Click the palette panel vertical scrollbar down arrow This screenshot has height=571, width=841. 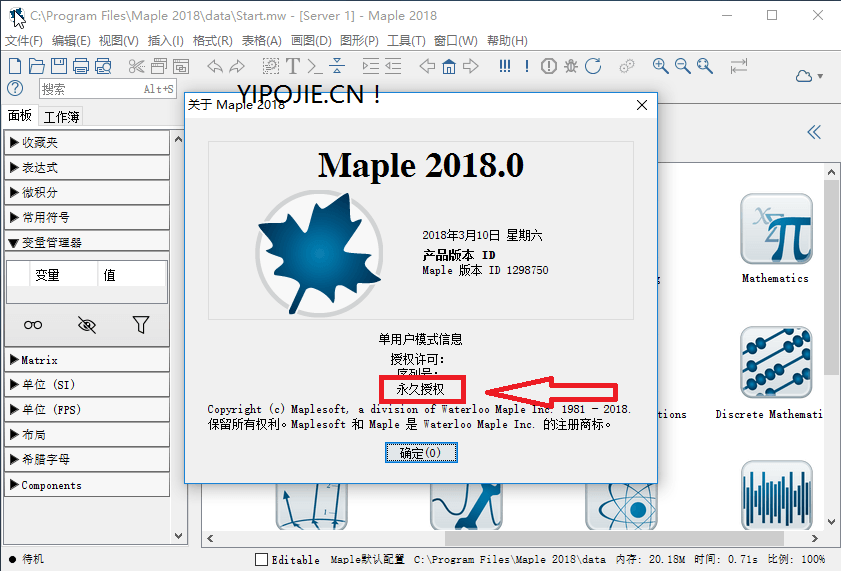click(179, 536)
